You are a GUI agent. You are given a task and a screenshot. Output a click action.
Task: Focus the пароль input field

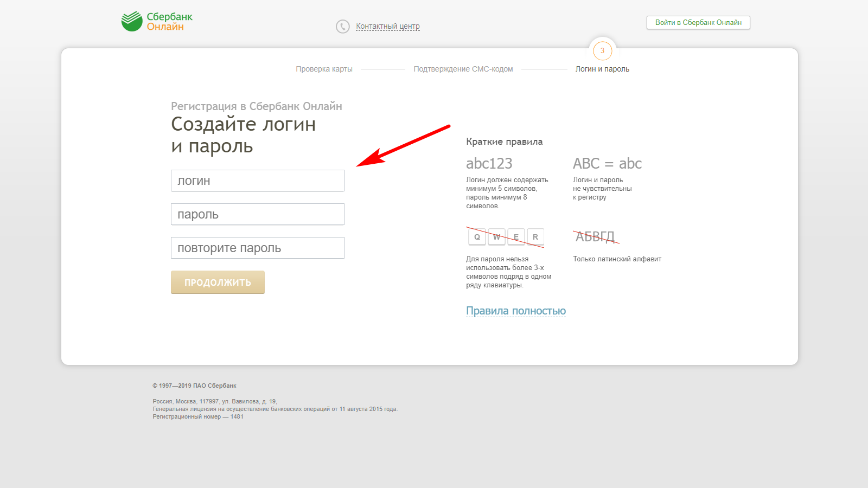258,214
